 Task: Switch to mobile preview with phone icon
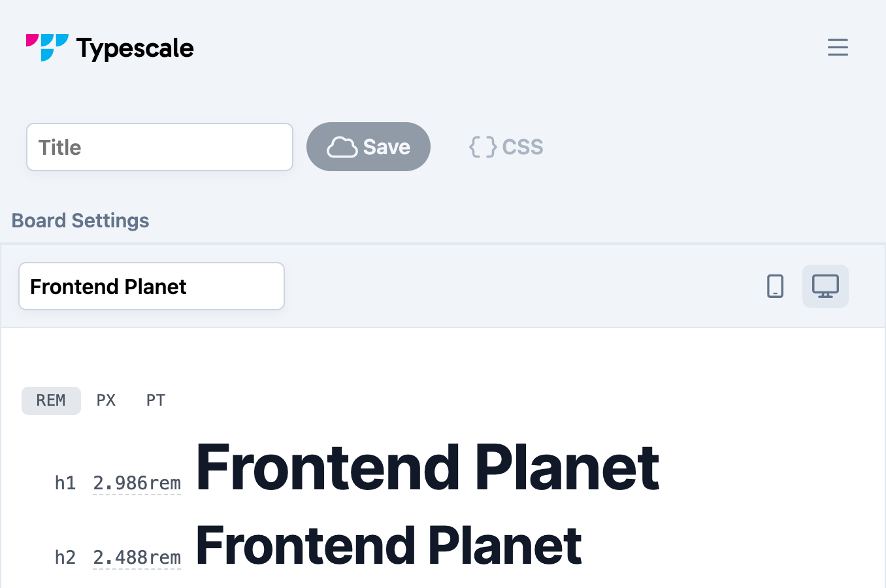point(775,286)
